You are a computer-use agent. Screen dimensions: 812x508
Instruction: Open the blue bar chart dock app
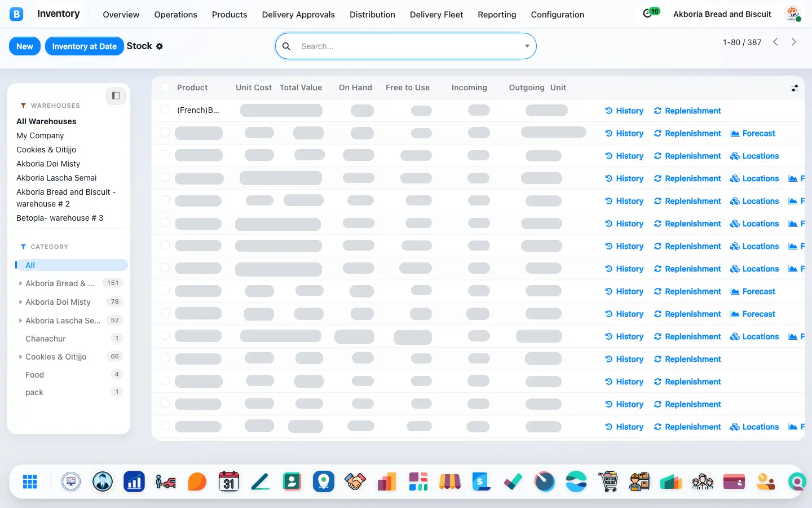134,481
